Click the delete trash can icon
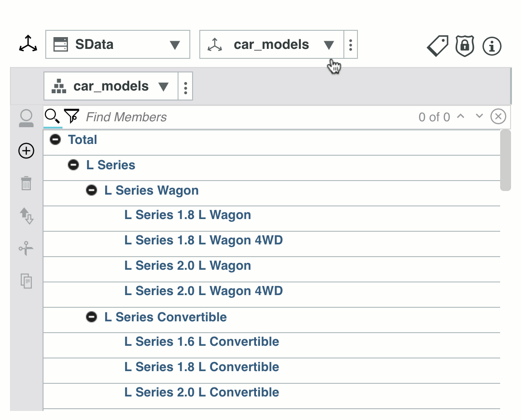 coord(26,183)
